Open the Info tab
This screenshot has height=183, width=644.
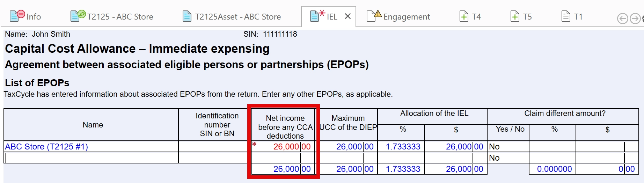pos(25,16)
